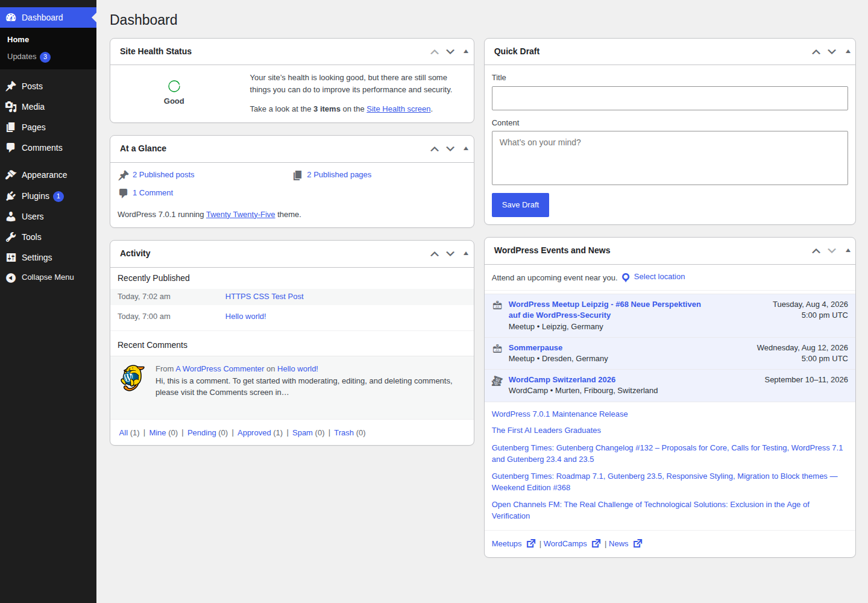
Task: Move WordPress Events and News widget up
Action: tap(816, 251)
